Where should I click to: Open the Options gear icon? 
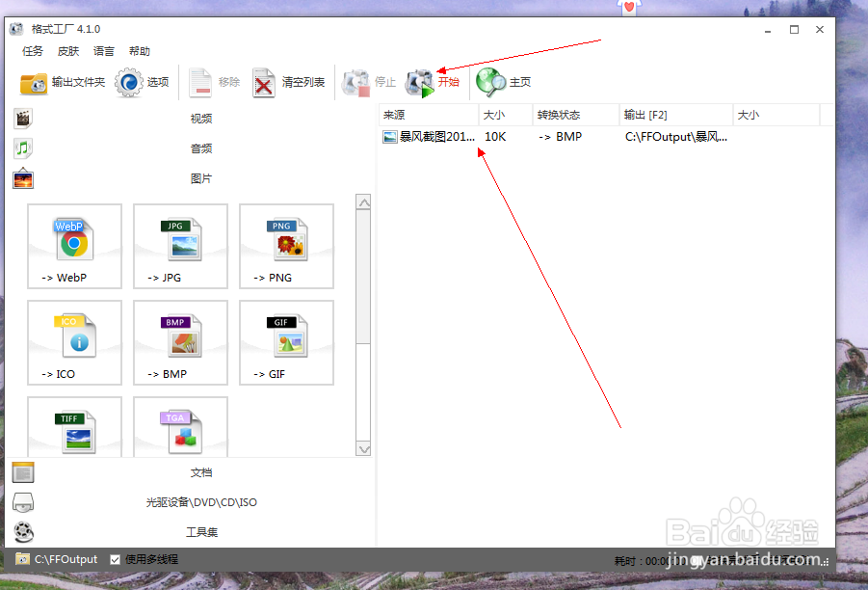click(x=128, y=83)
